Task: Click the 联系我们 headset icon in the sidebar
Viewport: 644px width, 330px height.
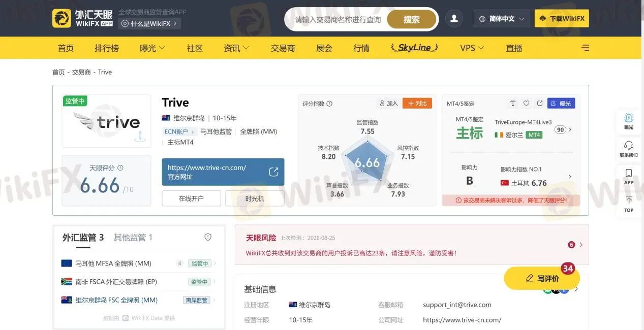Action: tap(629, 149)
